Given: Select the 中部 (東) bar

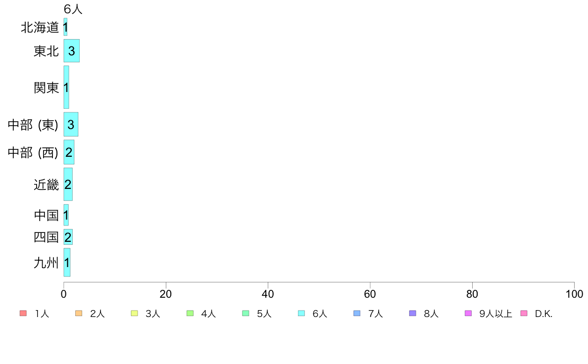Looking at the screenshot, I should 71,125.
